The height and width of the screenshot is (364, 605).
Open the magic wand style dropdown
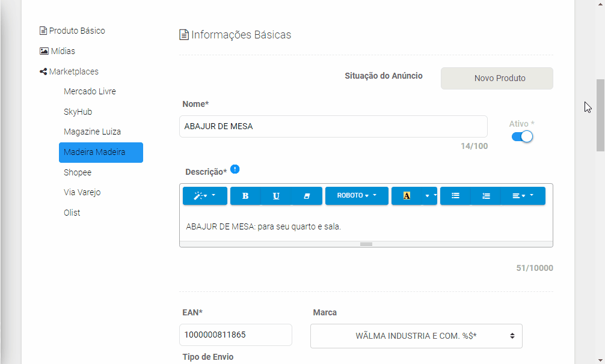[x=205, y=196]
